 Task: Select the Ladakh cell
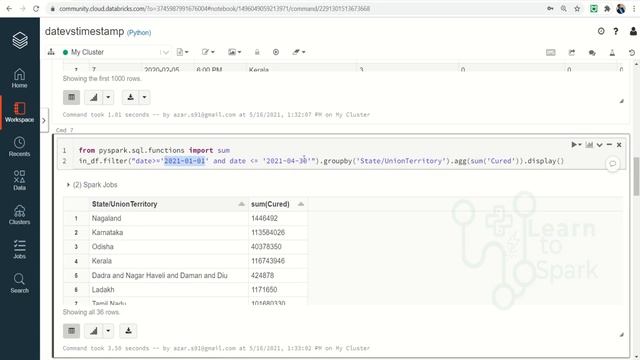168,290
